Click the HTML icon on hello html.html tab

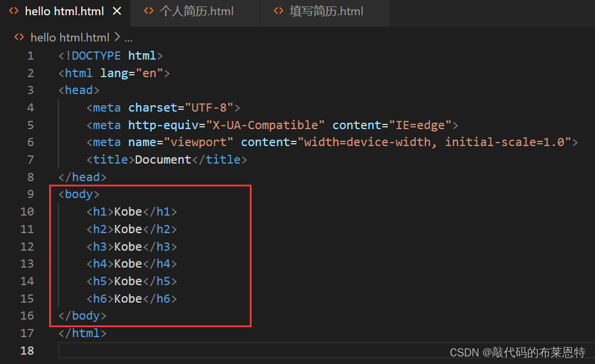pyautogui.click(x=15, y=10)
